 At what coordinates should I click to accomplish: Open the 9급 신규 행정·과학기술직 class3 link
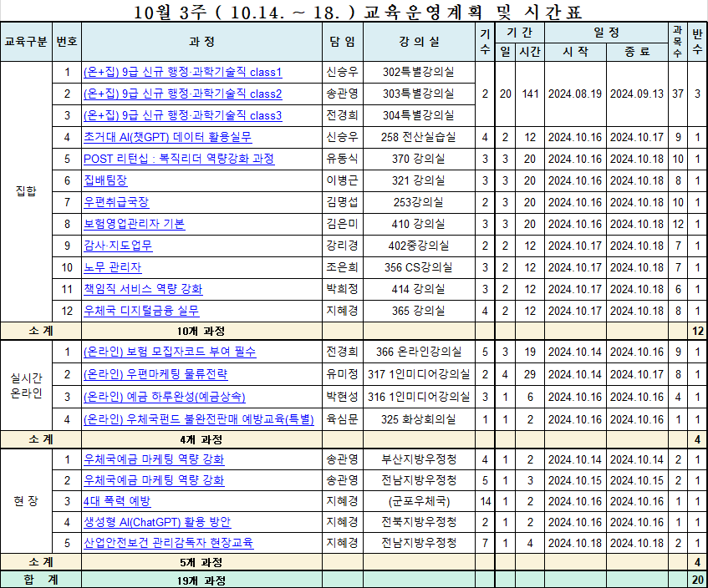click(182, 115)
